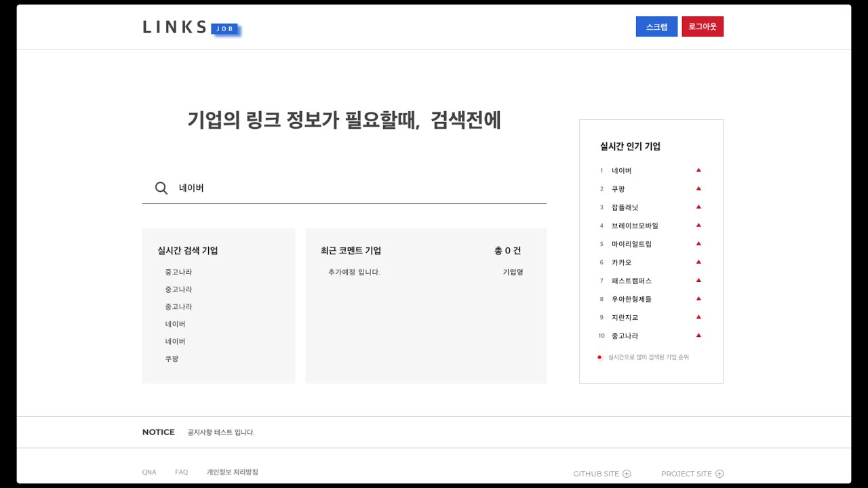Viewport: 868px width, 488px height.
Task: Click the red up arrow beside 쿠팡 ranking
Action: pyautogui.click(x=698, y=188)
